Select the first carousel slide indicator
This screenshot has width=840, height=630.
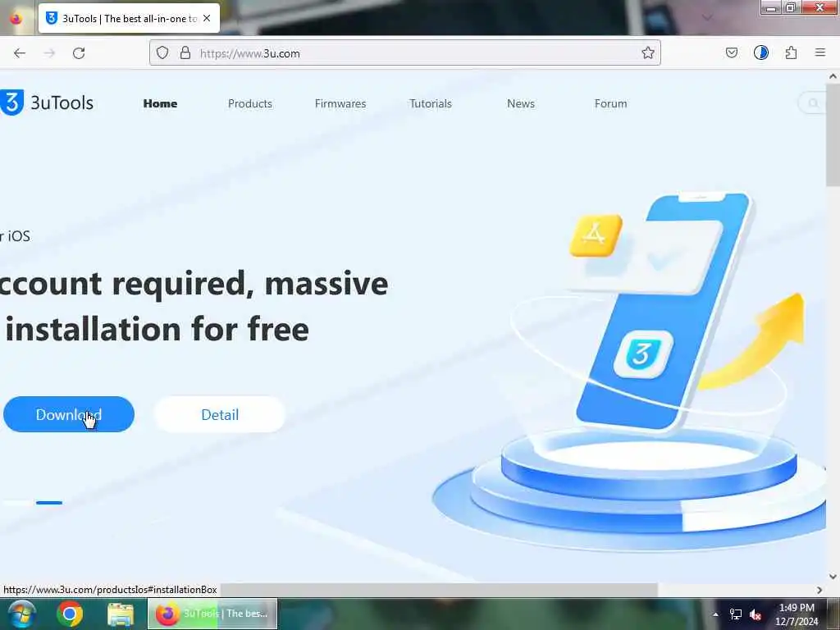pyautogui.click(x=16, y=503)
